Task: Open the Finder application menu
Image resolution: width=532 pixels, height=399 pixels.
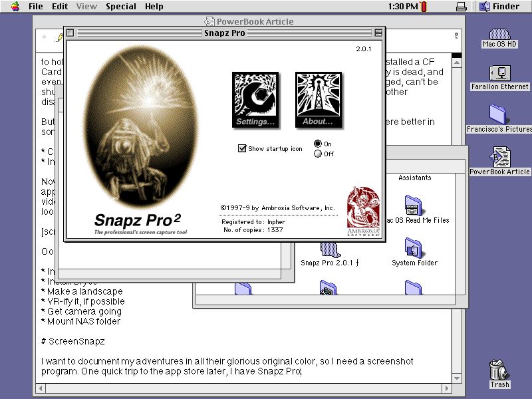Action: click(499, 7)
